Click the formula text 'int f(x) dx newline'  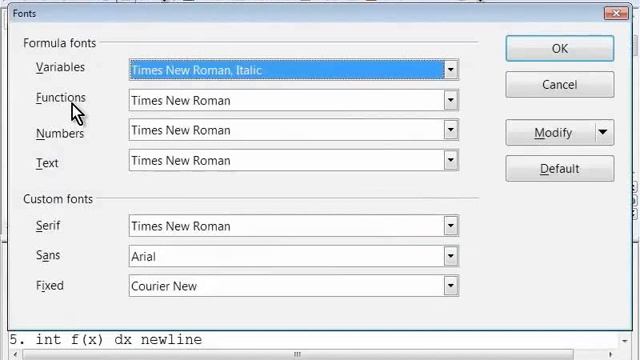[x=118, y=340]
